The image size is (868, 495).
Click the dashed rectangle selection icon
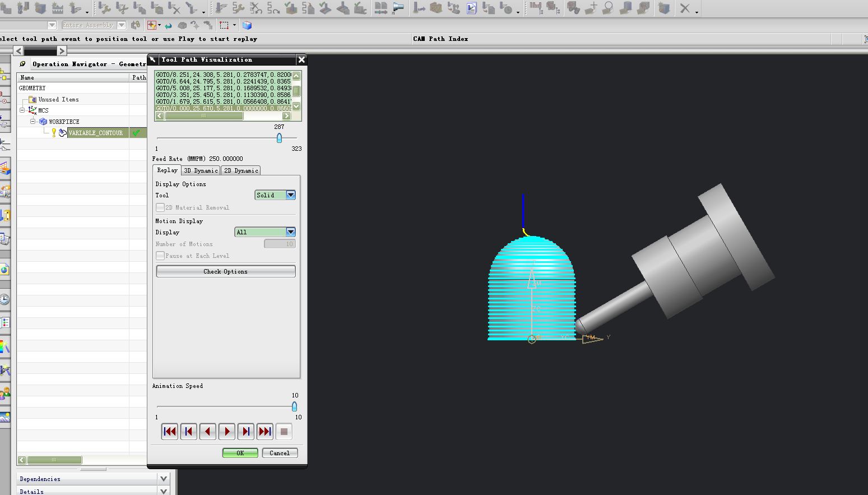pos(225,25)
